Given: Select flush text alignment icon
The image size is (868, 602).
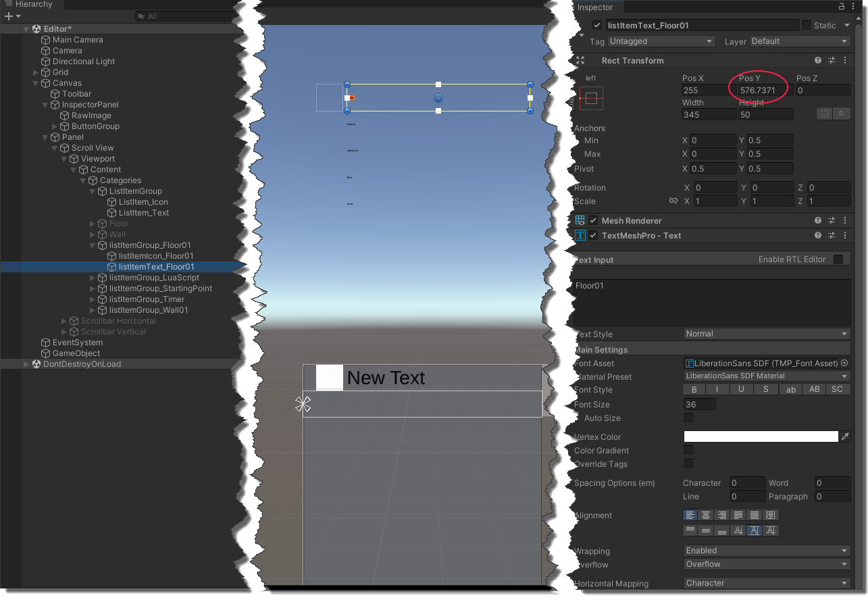Looking at the screenshot, I should [755, 516].
